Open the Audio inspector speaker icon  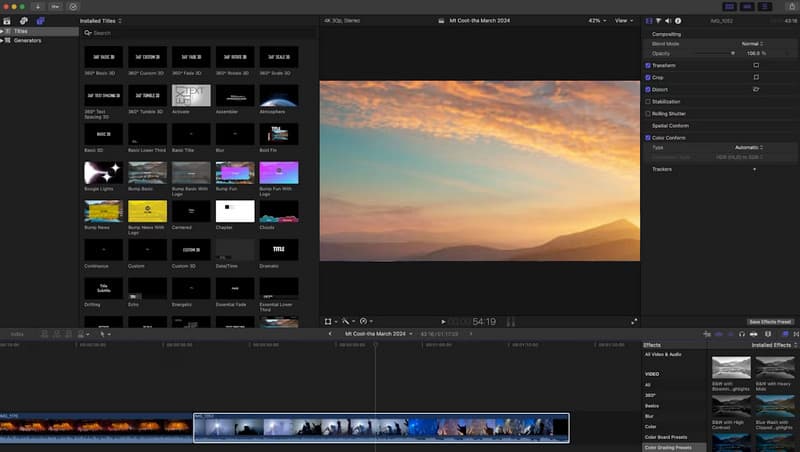[x=668, y=21]
